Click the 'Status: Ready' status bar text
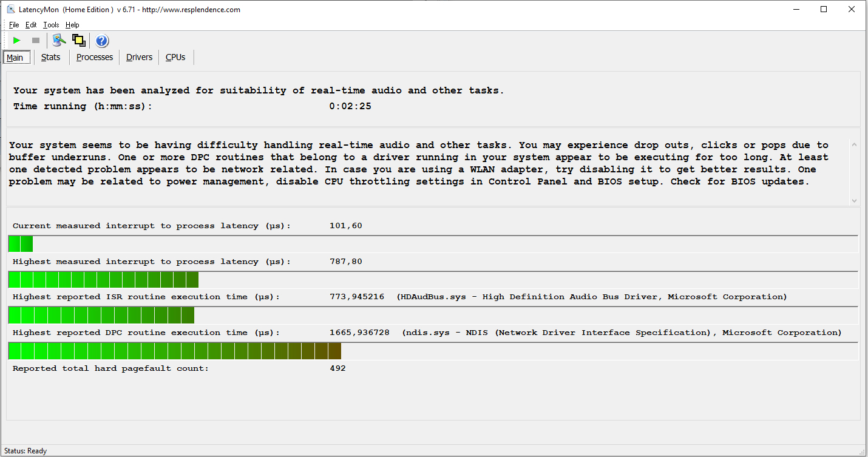Viewport: 868px width, 457px height. [x=25, y=451]
